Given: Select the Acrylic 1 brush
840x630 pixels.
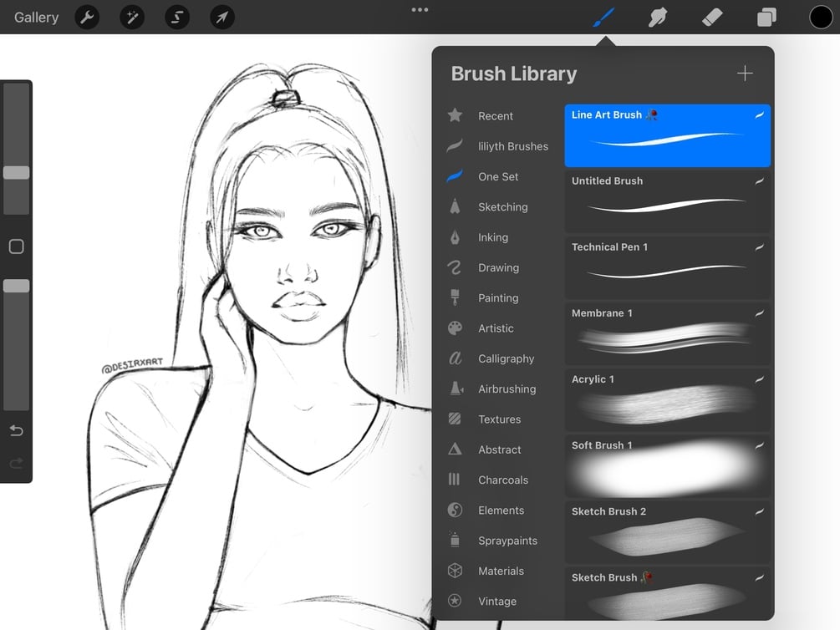Looking at the screenshot, I should tap(667, 399).
